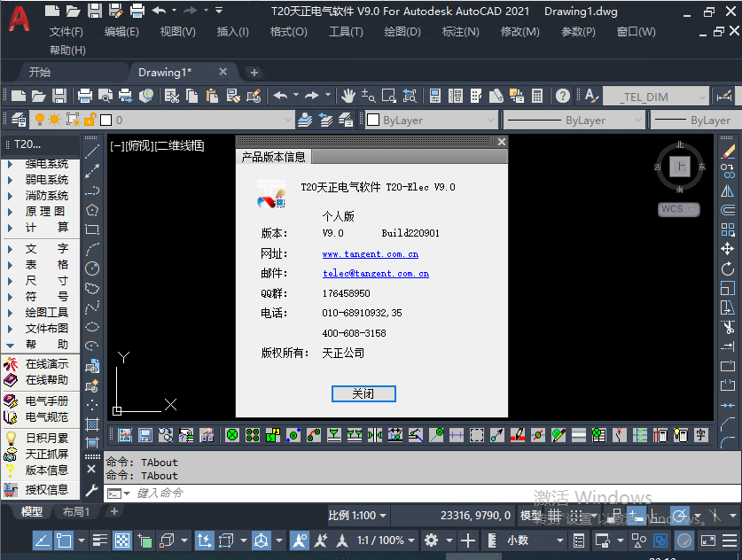Viewport: 742px width, 560px height.
Task: Pick the Polygon draw tool
Action: [92, 210]
